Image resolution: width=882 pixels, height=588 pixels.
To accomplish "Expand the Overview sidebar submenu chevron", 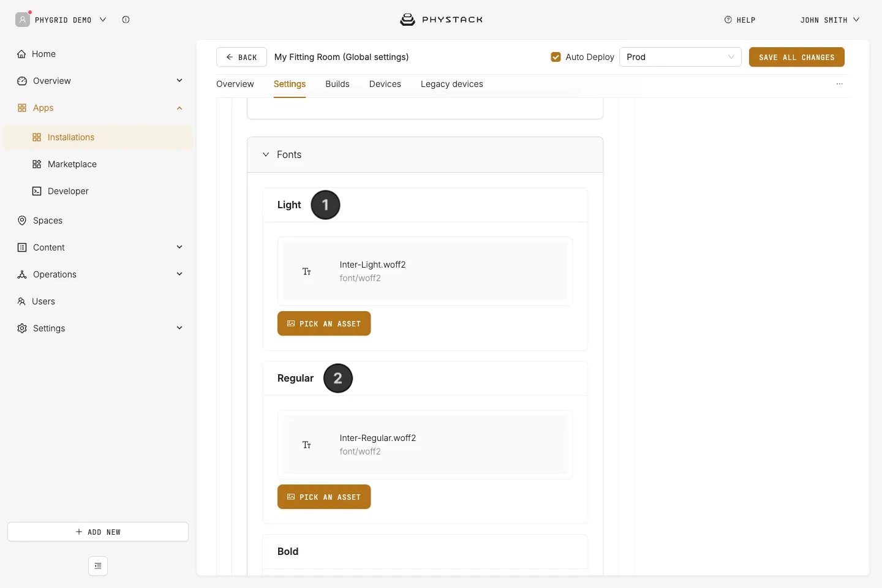I will [x=179, y=80].
